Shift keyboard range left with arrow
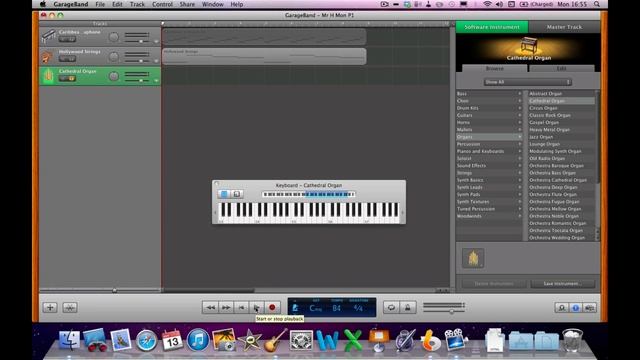The height and width of the screenshot is (360, 640). [216, 213]
